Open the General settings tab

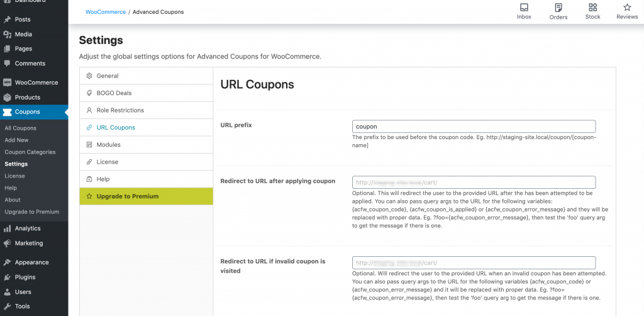(x=146, y=76)
